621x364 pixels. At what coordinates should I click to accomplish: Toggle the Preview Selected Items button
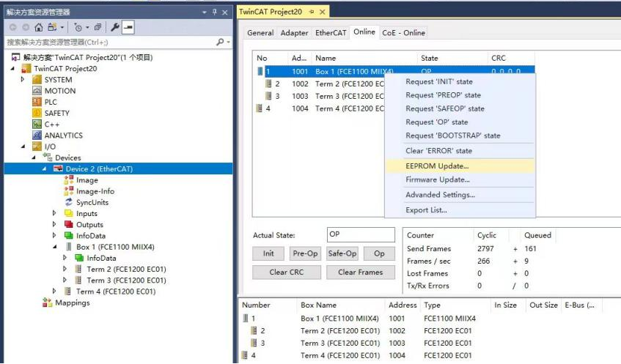tap(128, 27)
